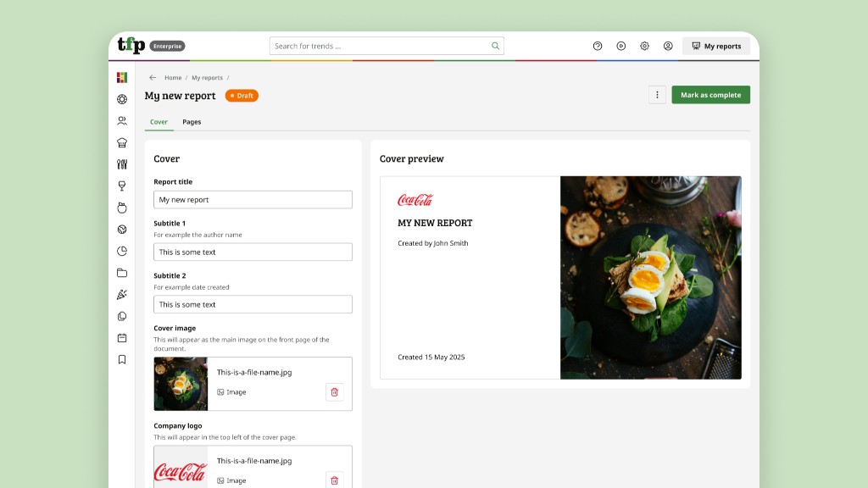The image size is (868, 488).
Task: Click the Subtitle 1 input field
Action: click(253, 252)
